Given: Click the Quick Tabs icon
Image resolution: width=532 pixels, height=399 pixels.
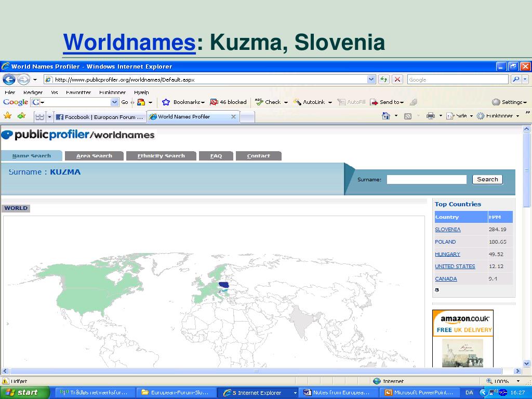Looking at the screenshot, I should pos(39,117).
